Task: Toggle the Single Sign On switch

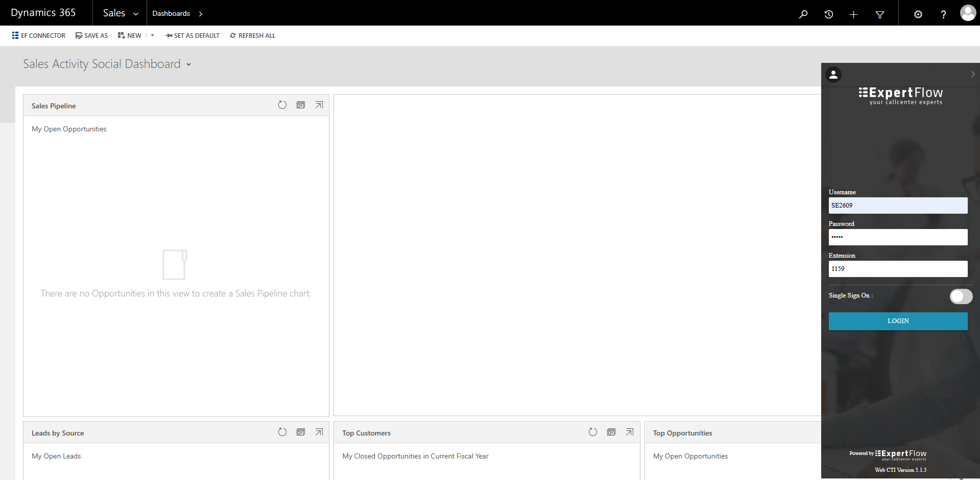Action: tap(961, 296)
